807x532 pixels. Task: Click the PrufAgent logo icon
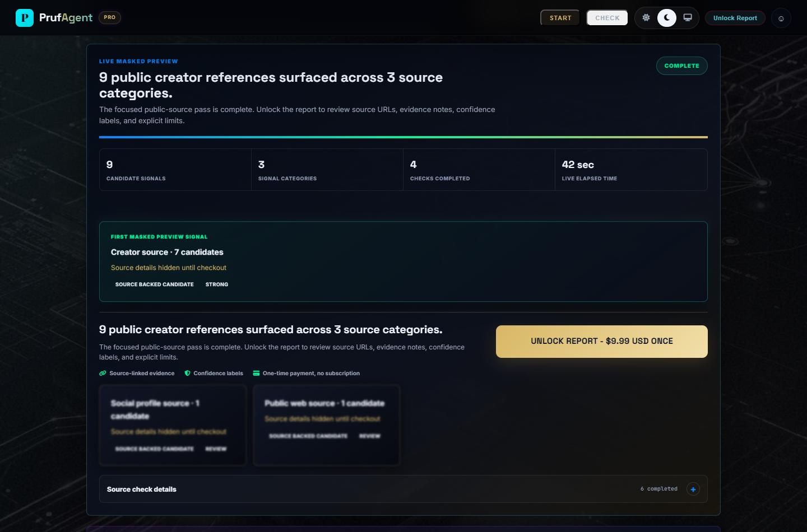pyautogui.click(x=25, y=18)
